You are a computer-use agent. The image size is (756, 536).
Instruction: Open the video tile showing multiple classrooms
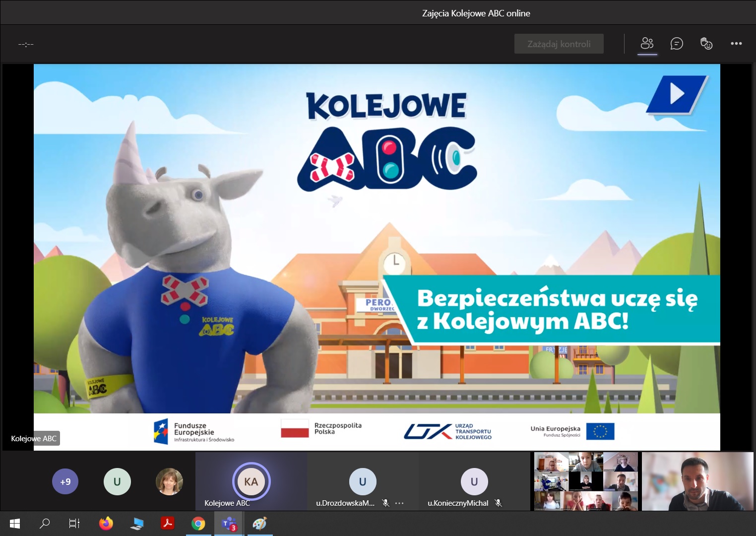pyautogui.click(x=586, y=481)
